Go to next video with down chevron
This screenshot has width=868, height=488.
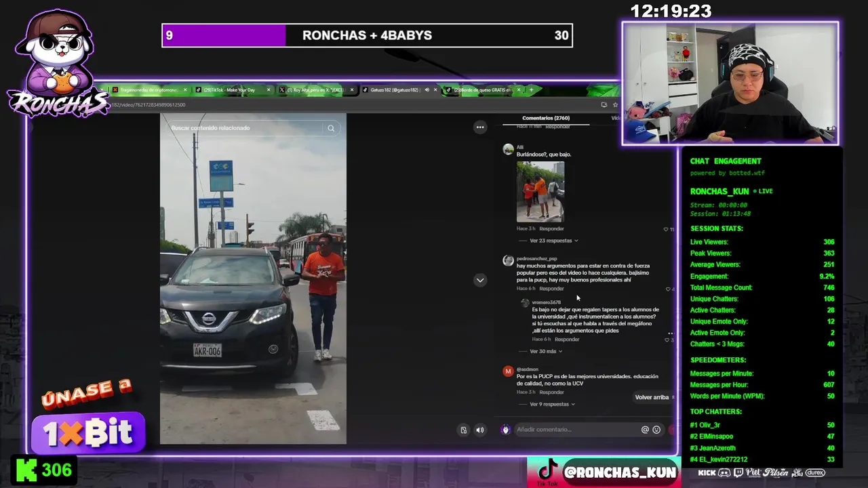coord(480,280)
